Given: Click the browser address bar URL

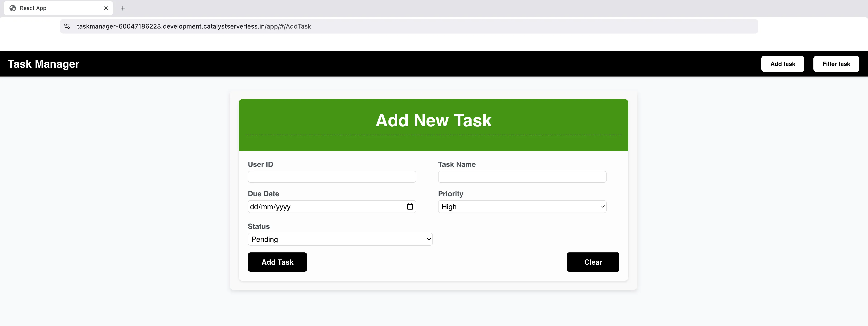Looking at the screenshot, I should click(x=194, y=26).
